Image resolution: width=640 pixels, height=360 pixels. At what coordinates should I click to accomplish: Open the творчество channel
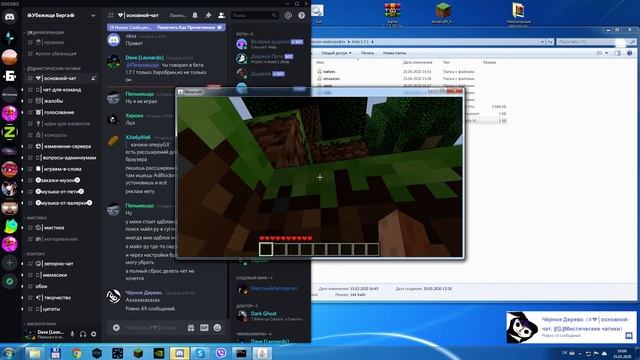click(61, 298)
